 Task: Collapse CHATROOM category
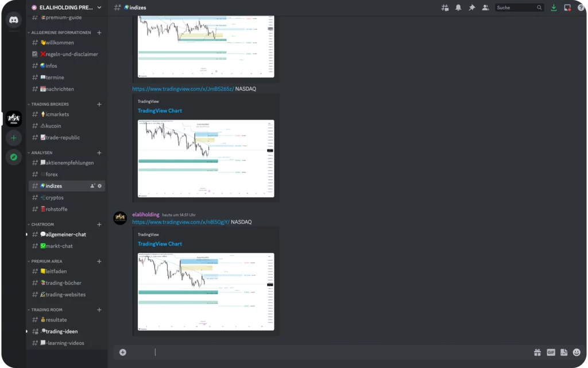41,225
